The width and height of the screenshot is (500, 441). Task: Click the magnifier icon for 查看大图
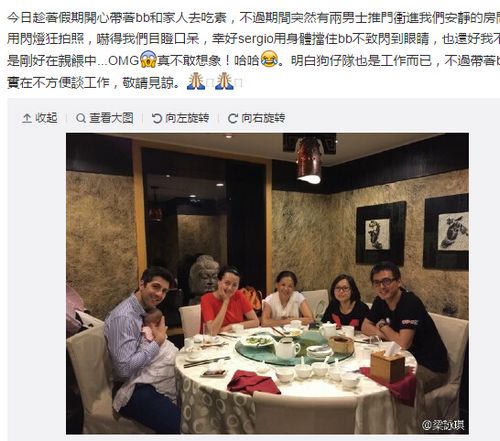pyautogui.click(x=81, y=118)
